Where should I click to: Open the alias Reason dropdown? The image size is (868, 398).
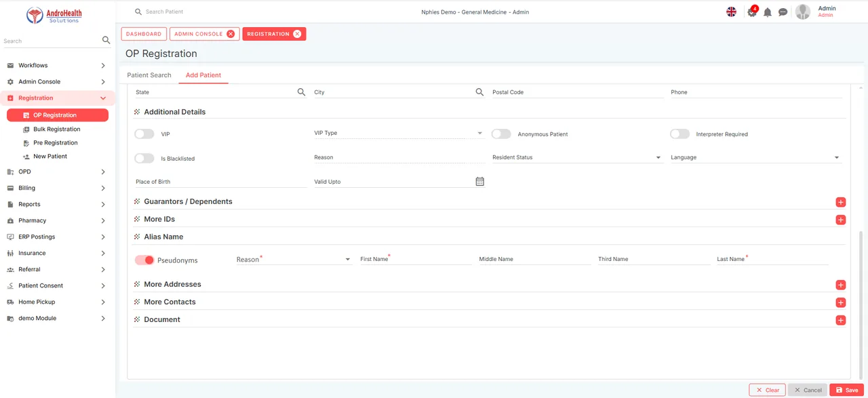coord(293,260)
